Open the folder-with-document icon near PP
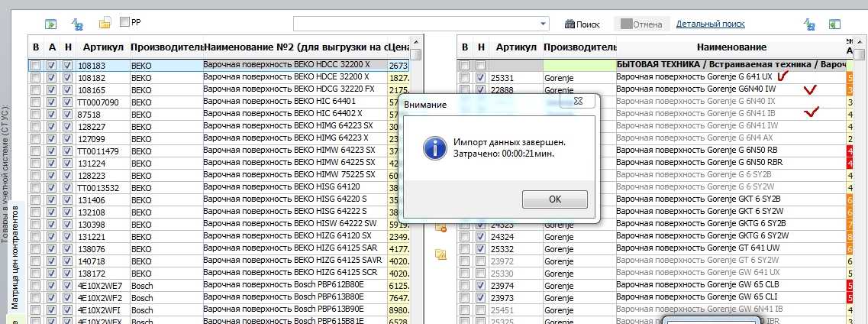The width and height of the screenshot is (868, 324). [105, 23]
